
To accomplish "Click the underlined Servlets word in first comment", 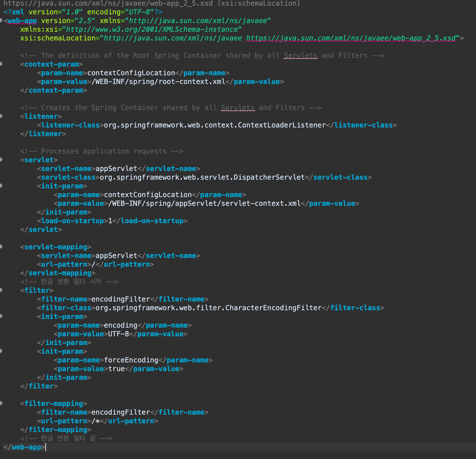I will pyautogui.click(x=300, y=56).
